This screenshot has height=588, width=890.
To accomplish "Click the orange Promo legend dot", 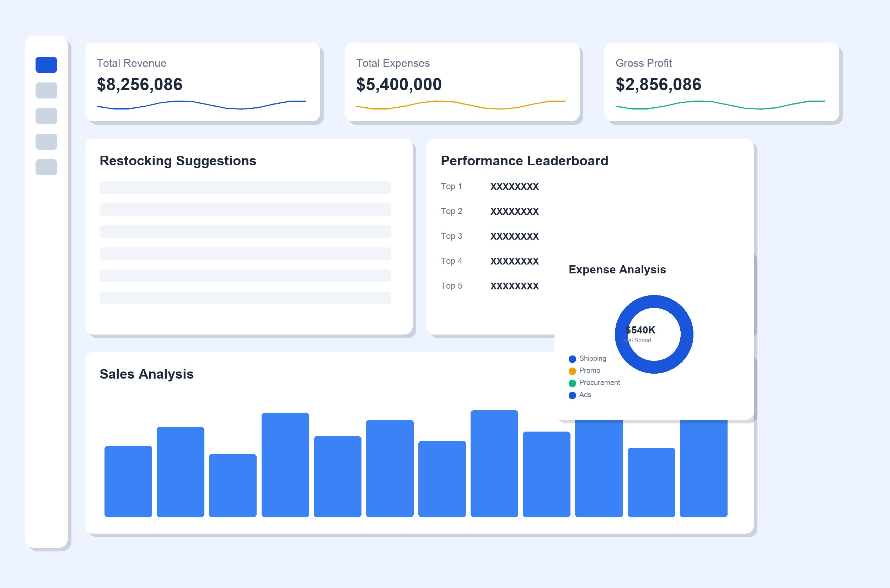I will (572, 371).
